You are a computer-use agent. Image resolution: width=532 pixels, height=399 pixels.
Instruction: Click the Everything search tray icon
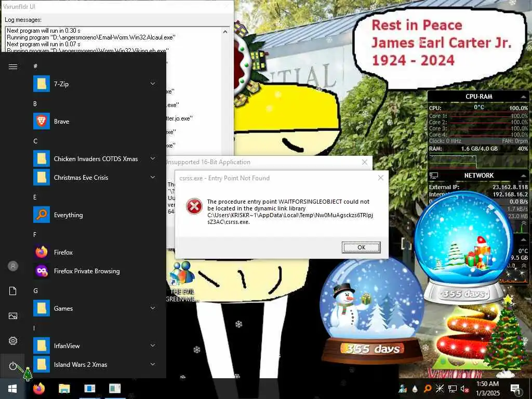click(x=428, y=389)
